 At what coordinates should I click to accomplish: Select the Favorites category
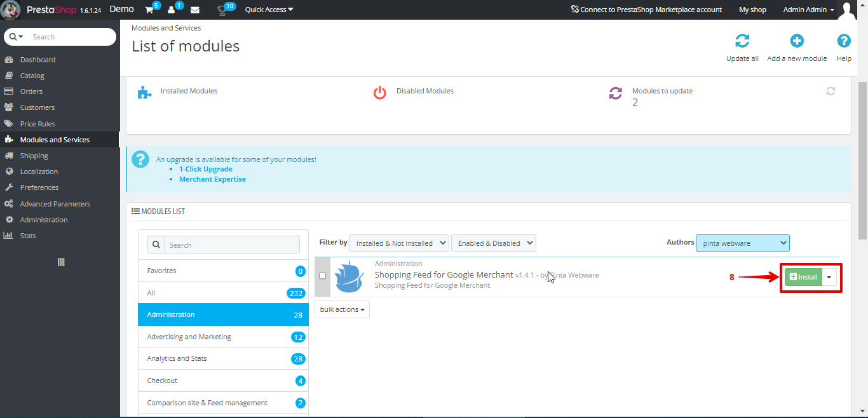pos(223,271)
